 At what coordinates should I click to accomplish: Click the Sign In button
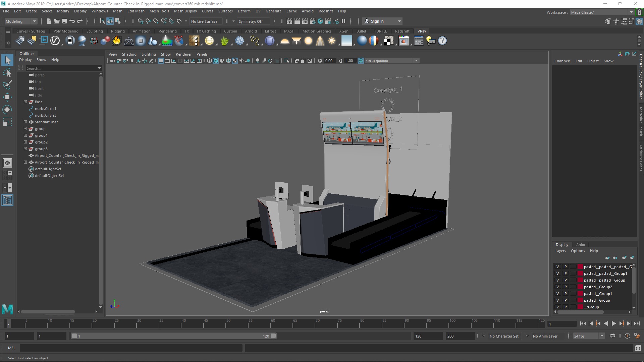point(377,21)
